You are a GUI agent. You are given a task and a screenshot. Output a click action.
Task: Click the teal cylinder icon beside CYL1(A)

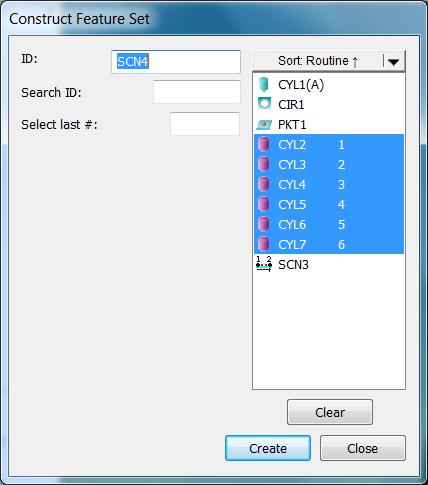click(x=264, y=84)
